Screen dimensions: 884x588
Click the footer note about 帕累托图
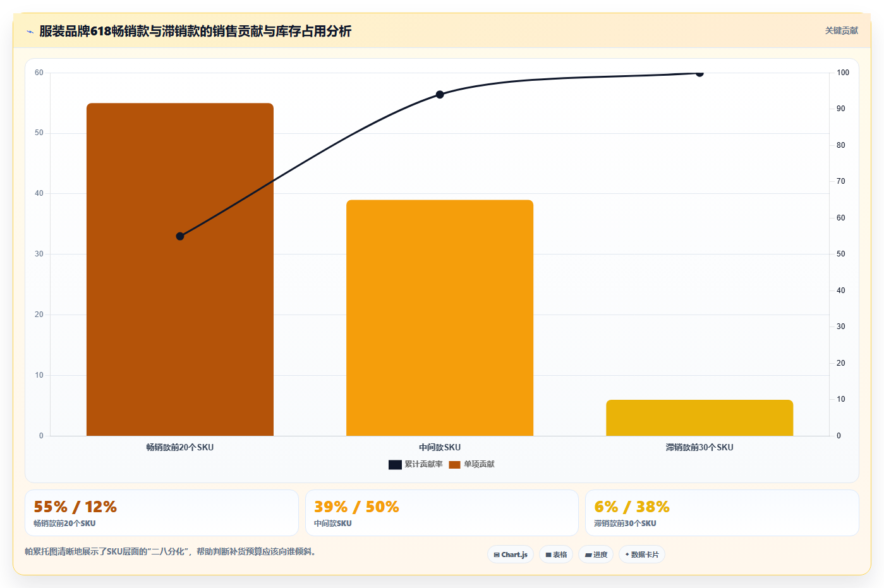point(171,551)
